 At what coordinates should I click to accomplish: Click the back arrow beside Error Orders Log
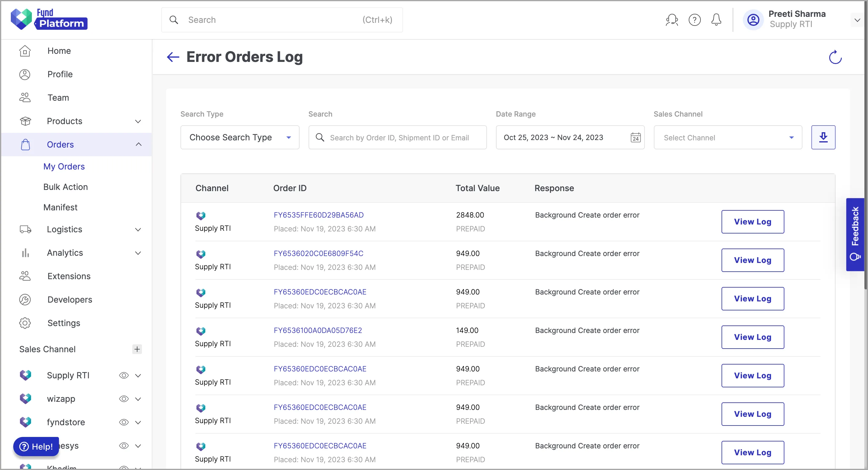(173, 57)
